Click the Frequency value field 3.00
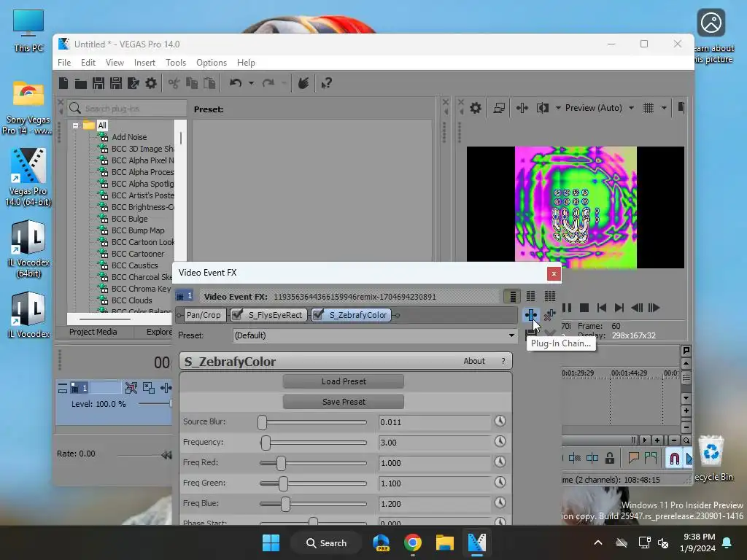 pos(435,443)
